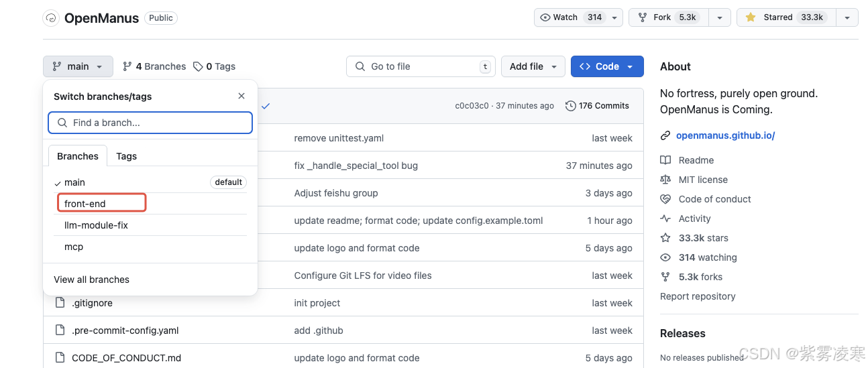Click the Code of conduct heart icon
The width and height of the screenshot is (868, 368).
(665, 199)
